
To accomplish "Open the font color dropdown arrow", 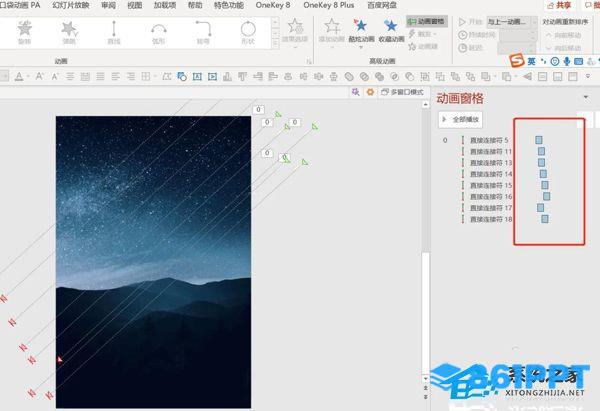I will 28,77.
